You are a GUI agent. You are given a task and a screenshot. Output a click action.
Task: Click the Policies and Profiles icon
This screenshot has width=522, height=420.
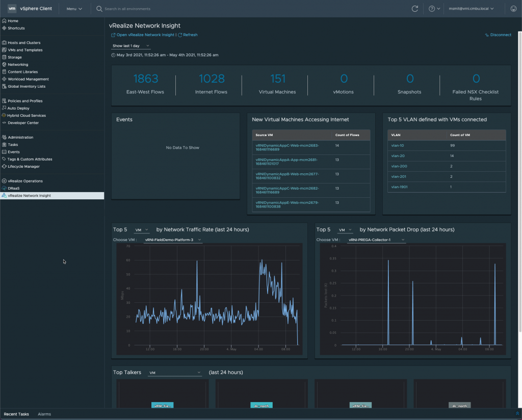[x=4, y=101]
